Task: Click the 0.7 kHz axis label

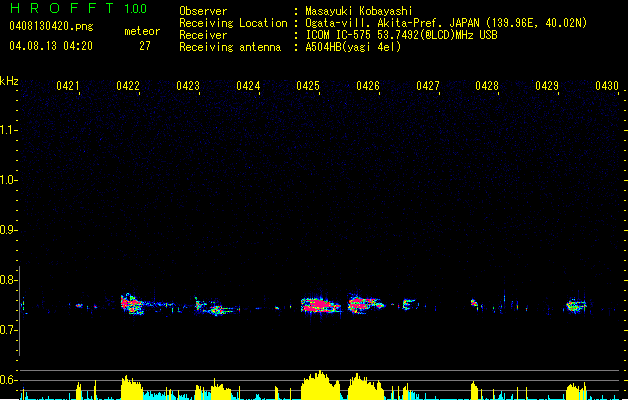Action: coord(8,330)
